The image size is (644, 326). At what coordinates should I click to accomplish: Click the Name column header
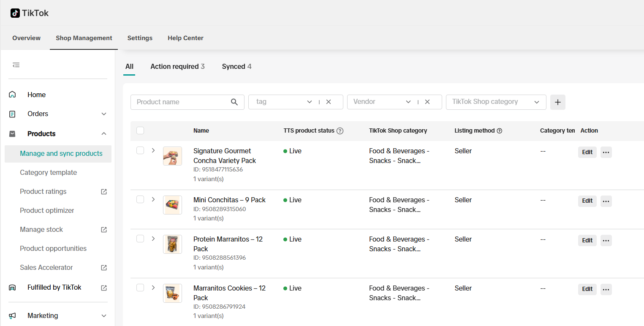click(x=201, y=131)
